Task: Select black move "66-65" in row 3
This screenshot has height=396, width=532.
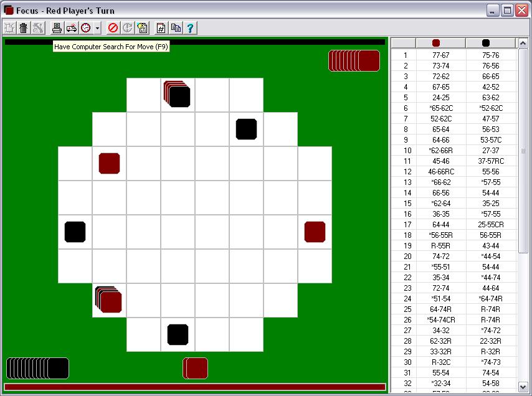Action: [491, 77]
